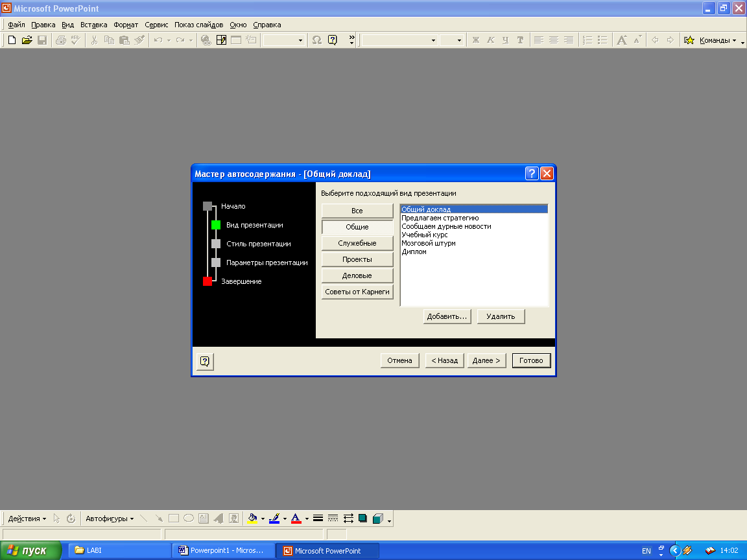Viewport: 747px width, 560px height.
Task: Click the Open folder icon in the toolbar
Action: [27, 40]
